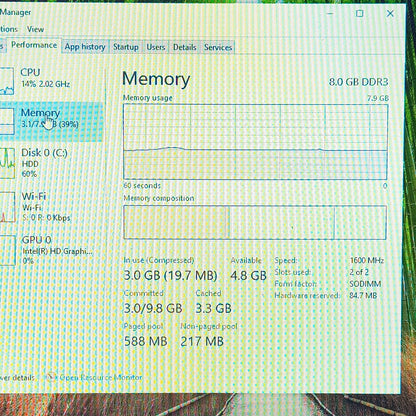Viewport: 416px width, 416px height.
Task: Click the Fewer details button
Action: click(17, 378)
